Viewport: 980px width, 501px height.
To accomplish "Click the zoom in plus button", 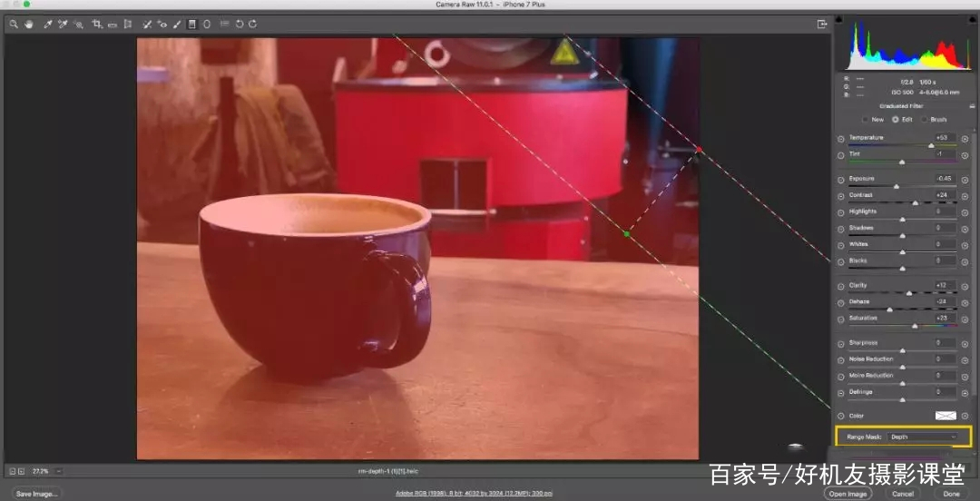I will 21,471.
